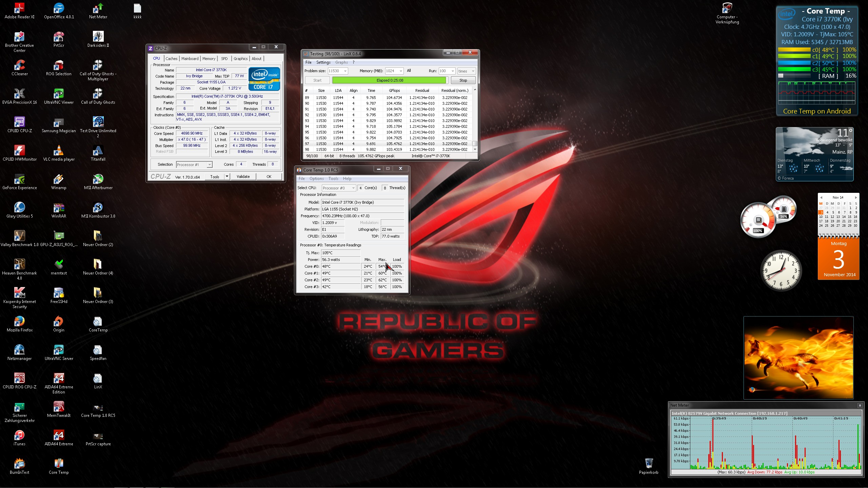This screenshot has width=868, height=488.
Task: Launch MSI Afterburner shortcut
Action: (x=98, y=181)
